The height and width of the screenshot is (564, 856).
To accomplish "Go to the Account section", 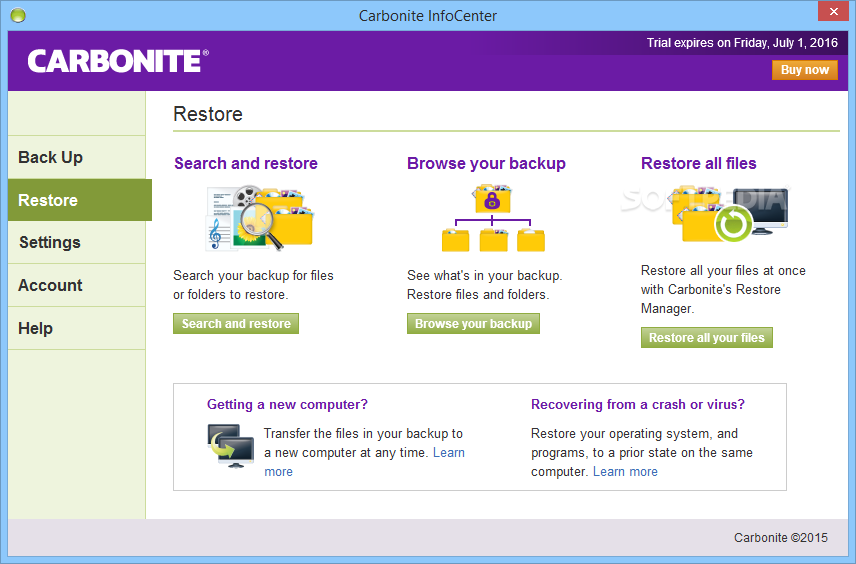I will pyautogui.click(x=77, y=285).
